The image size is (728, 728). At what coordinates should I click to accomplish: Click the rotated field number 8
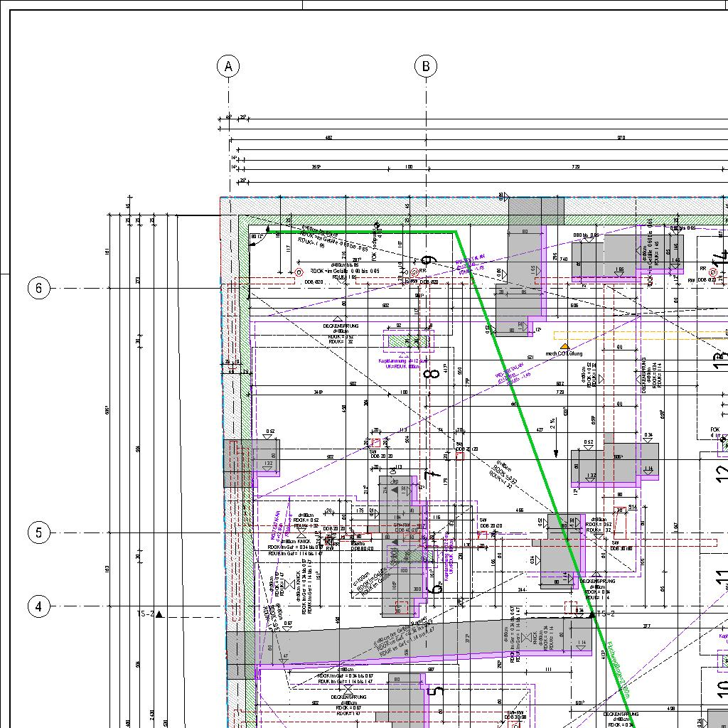pyautogui.click(x=432, y=373)
